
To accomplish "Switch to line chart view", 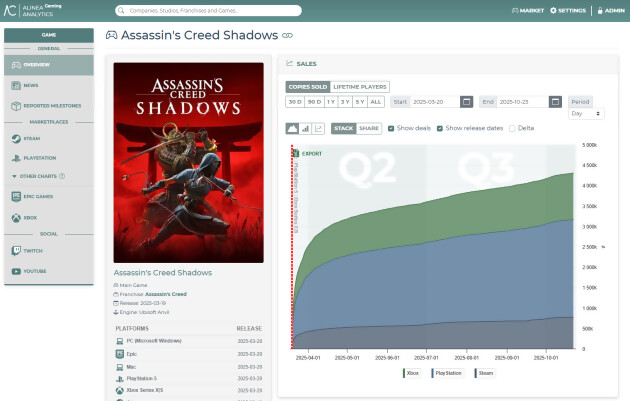I will pyautogui.click(x=318, y=128).
